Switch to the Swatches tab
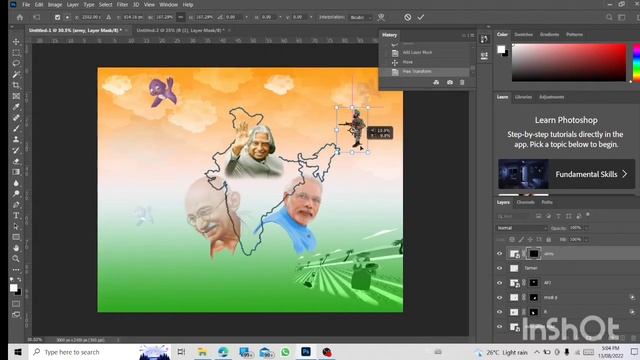Viewport: 640px width, 360px height. [524, 35]
